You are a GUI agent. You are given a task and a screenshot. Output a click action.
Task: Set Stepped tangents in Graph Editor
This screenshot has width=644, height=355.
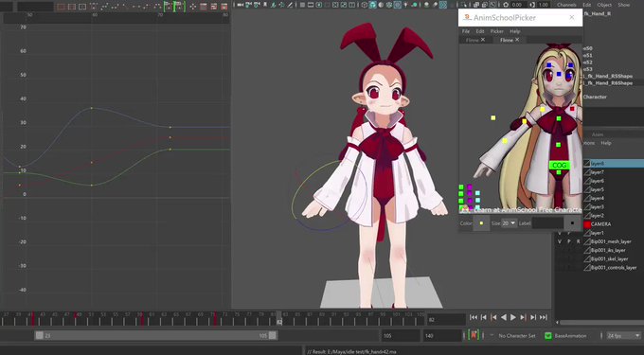(148, 7)
